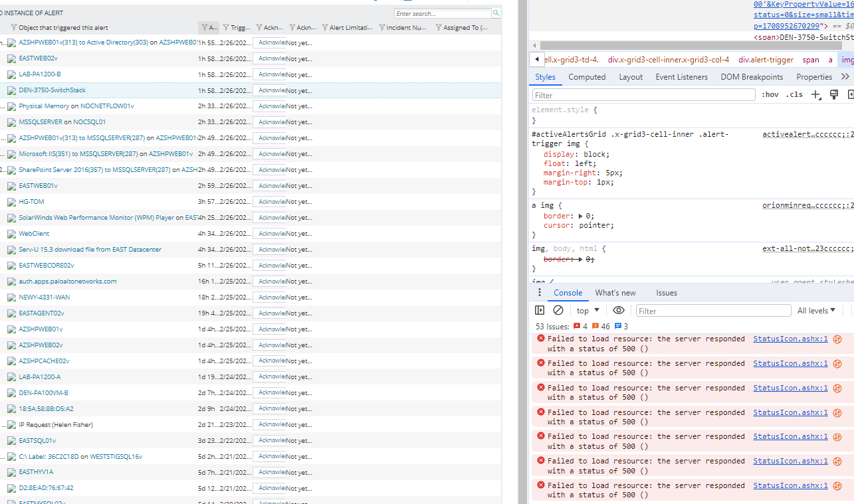Acknowledge the DEN-3750-SwitchStack alert
854x504 pixels.
[x=269, y=90]
